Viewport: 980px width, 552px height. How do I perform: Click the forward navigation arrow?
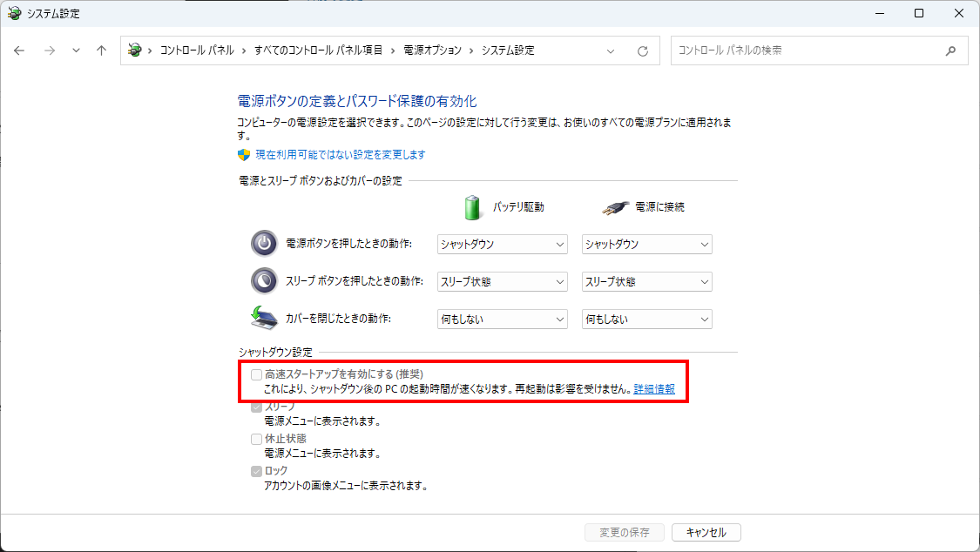click(x=50, y=50)
